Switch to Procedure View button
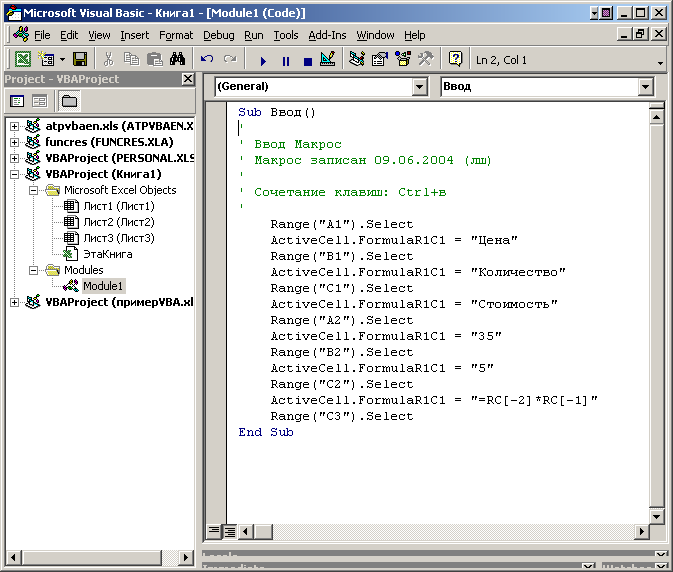The image size is (673, 572). tap(213, 532)
